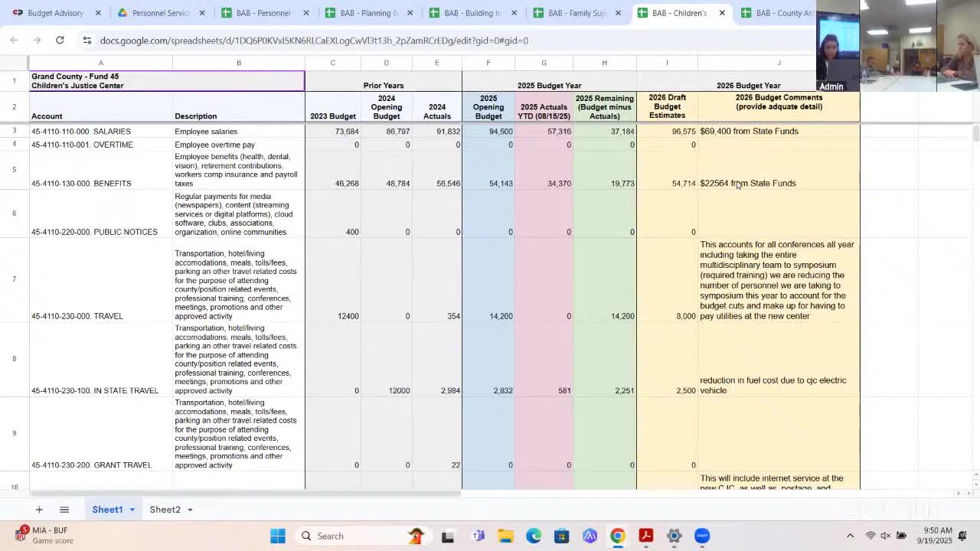Open the Sheet1 tab options arrow
This screenshot has height=551, width=980.
click(x=130, y=509)
